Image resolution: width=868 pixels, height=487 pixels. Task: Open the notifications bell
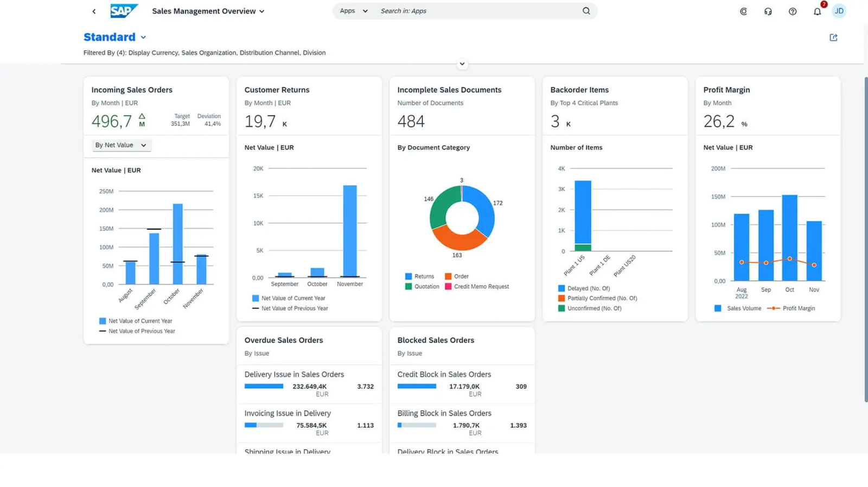817,11
